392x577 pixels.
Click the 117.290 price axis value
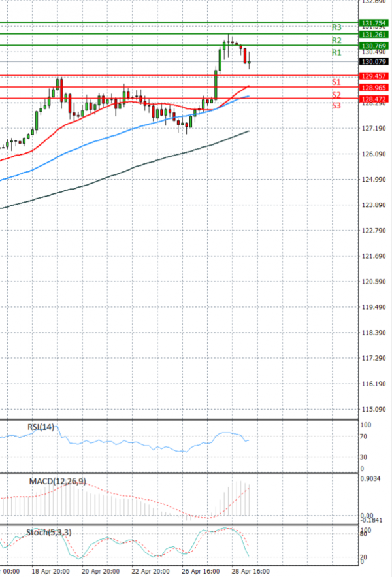(x=374, y=358)
